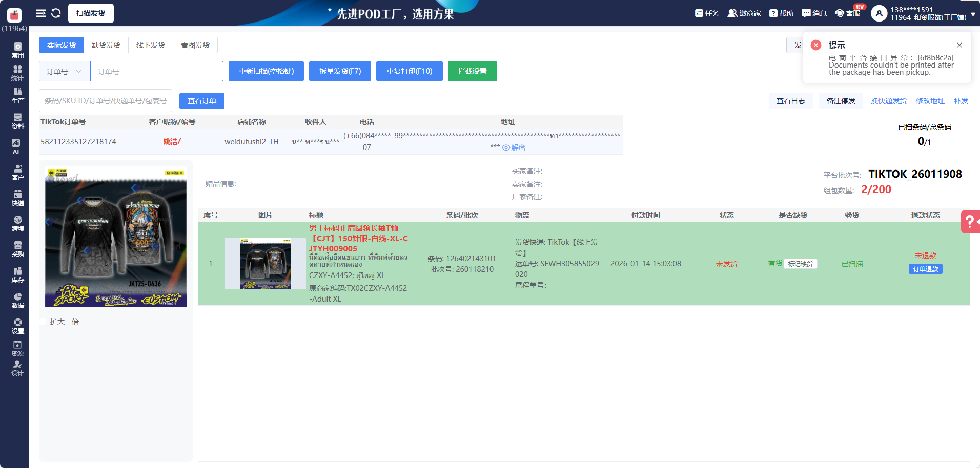Select the 扫描发货 page tab
Image resolution: width=980 pixels, height=468 pixels.
(91, 13)
